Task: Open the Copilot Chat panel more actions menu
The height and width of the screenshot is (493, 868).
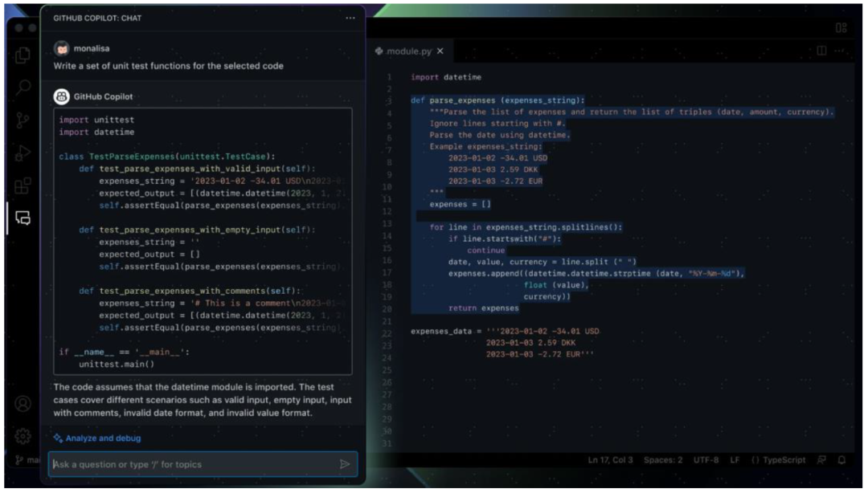Action: pyautogui.click(x=350, y=17)
